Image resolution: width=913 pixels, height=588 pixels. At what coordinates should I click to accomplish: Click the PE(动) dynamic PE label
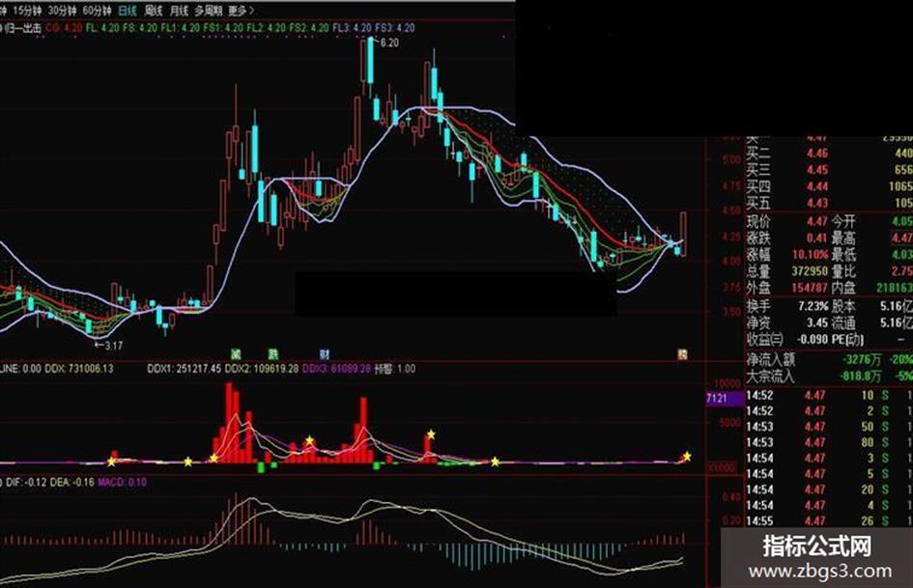849,339
